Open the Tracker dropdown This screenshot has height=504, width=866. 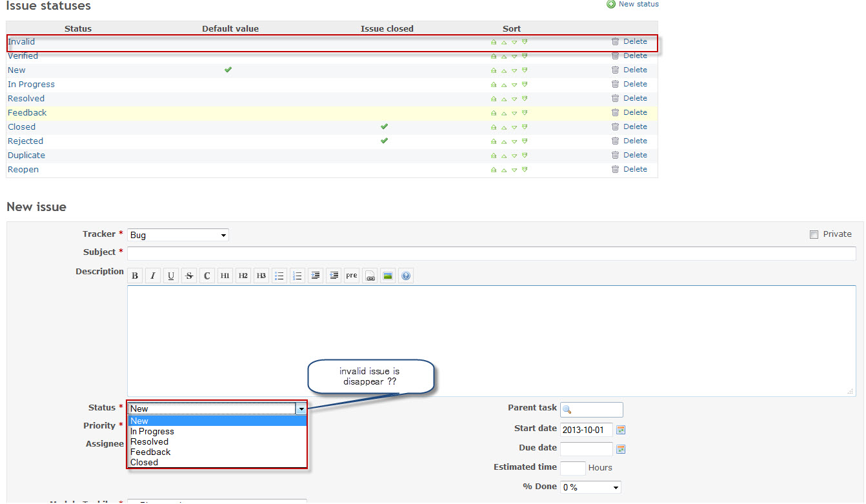pyautogui.click(x=177, y=235)
